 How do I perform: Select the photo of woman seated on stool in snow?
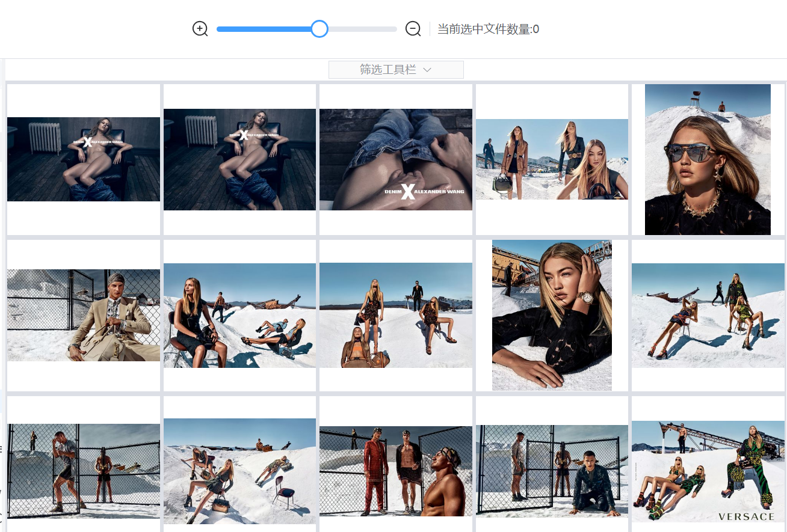click(x=239, y=315)
